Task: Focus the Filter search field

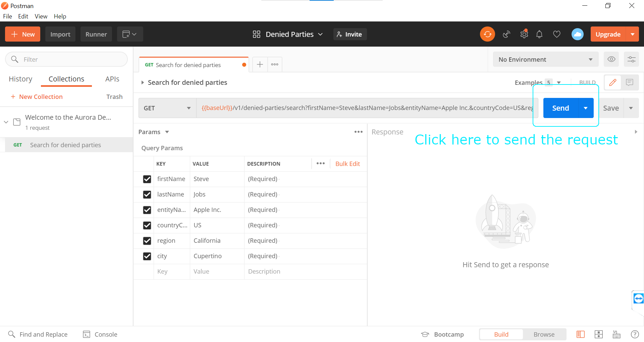Action: pos(66,59)
